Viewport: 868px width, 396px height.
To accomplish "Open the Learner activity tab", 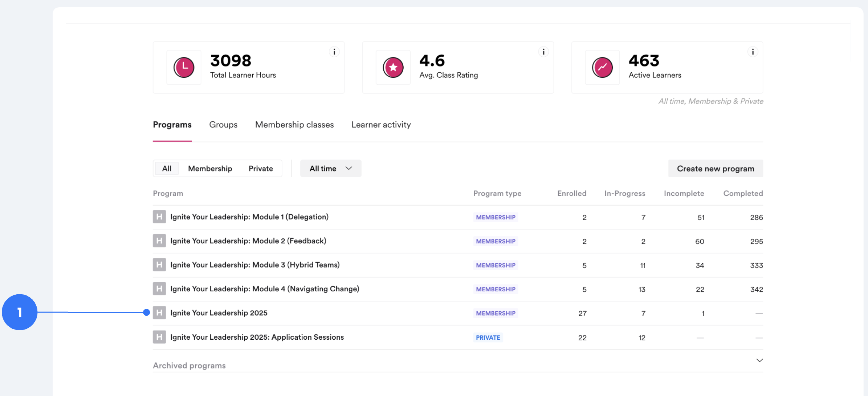I will 381,125.
